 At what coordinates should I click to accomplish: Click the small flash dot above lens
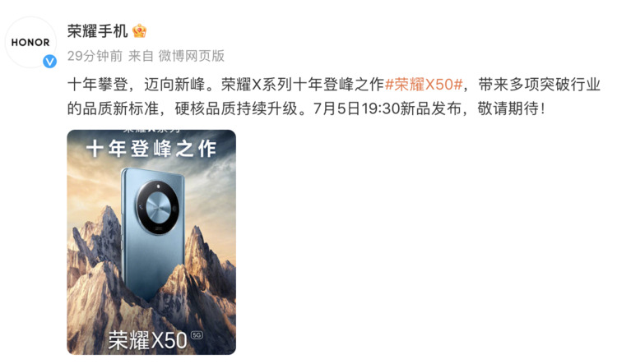[159, 187]
